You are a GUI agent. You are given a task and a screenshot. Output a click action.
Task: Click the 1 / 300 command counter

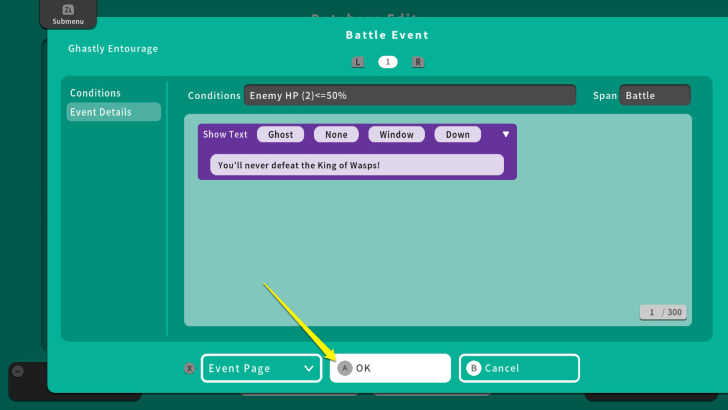pos(664,313)
